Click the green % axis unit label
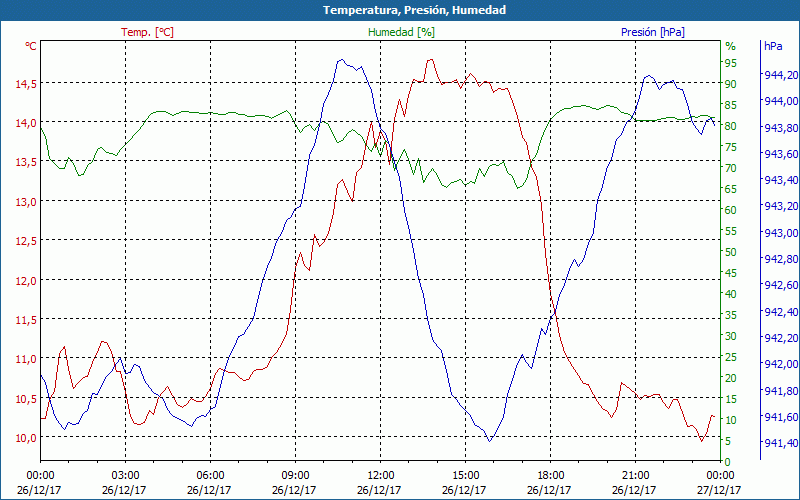Screen dimensions: 800x500 (731, 46)
